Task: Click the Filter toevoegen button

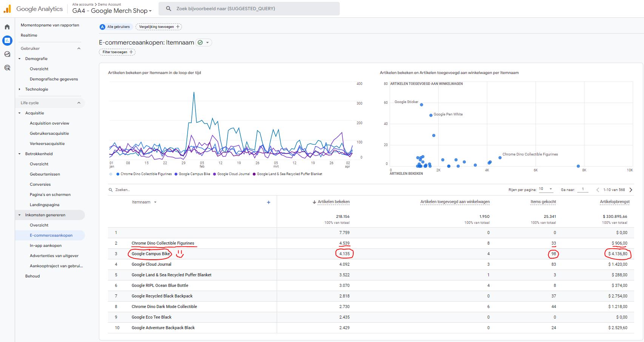Action: (x=117, y=52)
